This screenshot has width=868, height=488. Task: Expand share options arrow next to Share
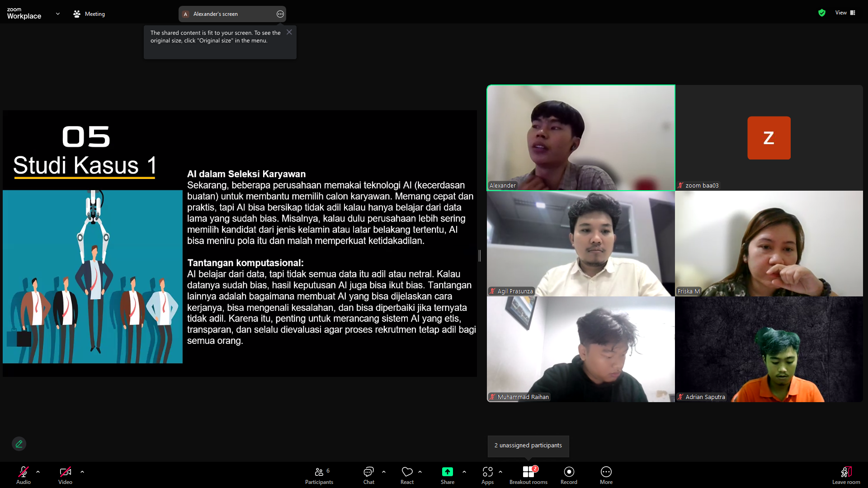tap(464, 472)
